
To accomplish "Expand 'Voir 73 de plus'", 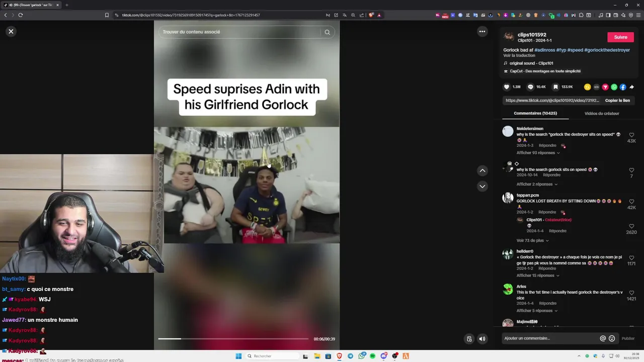I will click(x=532, y=240).
